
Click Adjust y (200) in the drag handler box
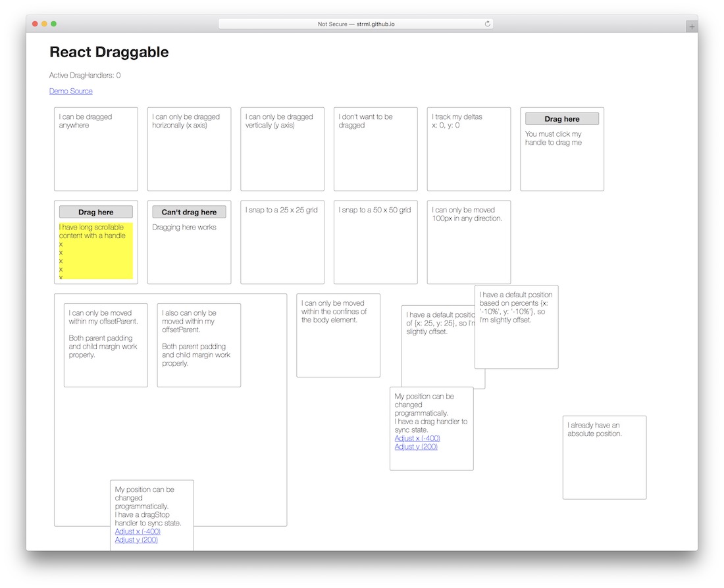[x=416, y=447]
